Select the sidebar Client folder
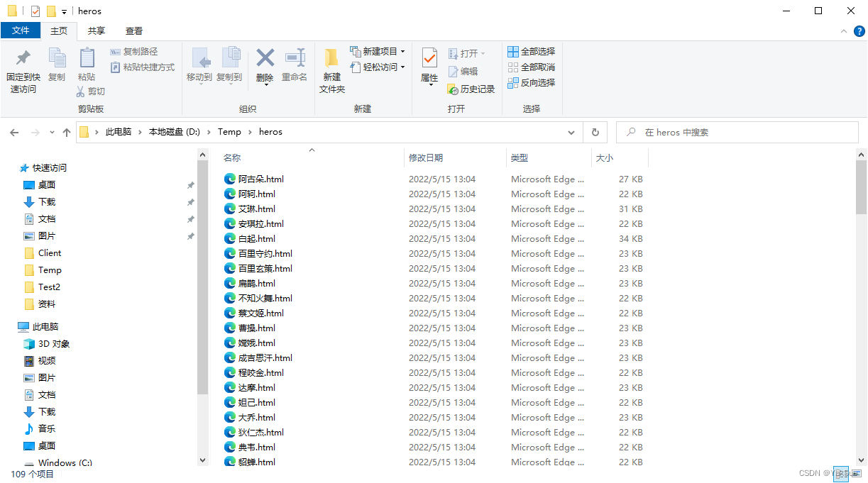 point(50,253)
